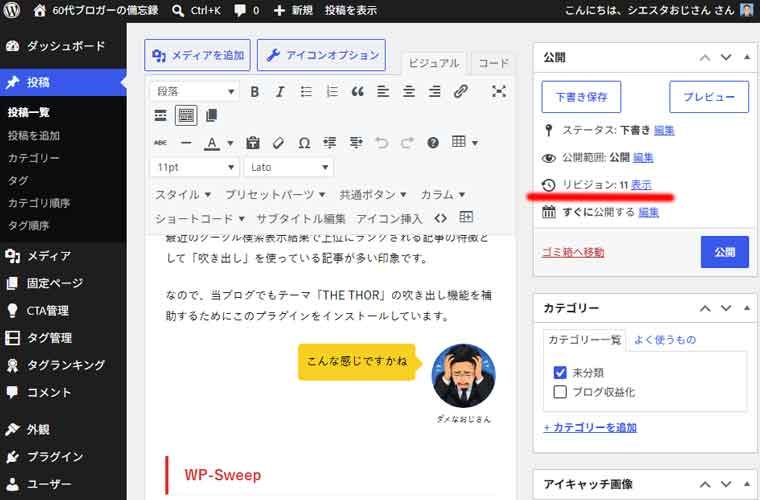Insert a horizontal line
The width and height of the screenshot is (760, 500).
[186, 142]
